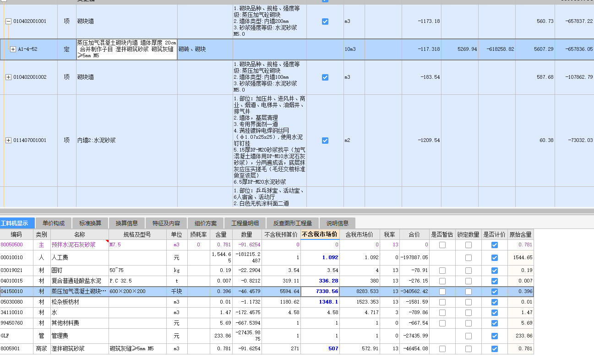The image size is (594, 364).
Task: Edit the A1-4-52 quota name cell
Action: [x=127, y=49]
